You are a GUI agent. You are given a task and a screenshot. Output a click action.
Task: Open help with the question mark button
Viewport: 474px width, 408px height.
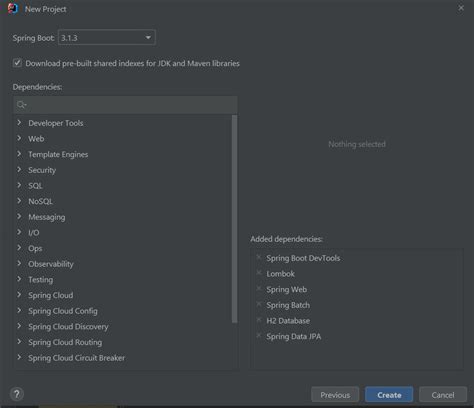coord(17,394)
